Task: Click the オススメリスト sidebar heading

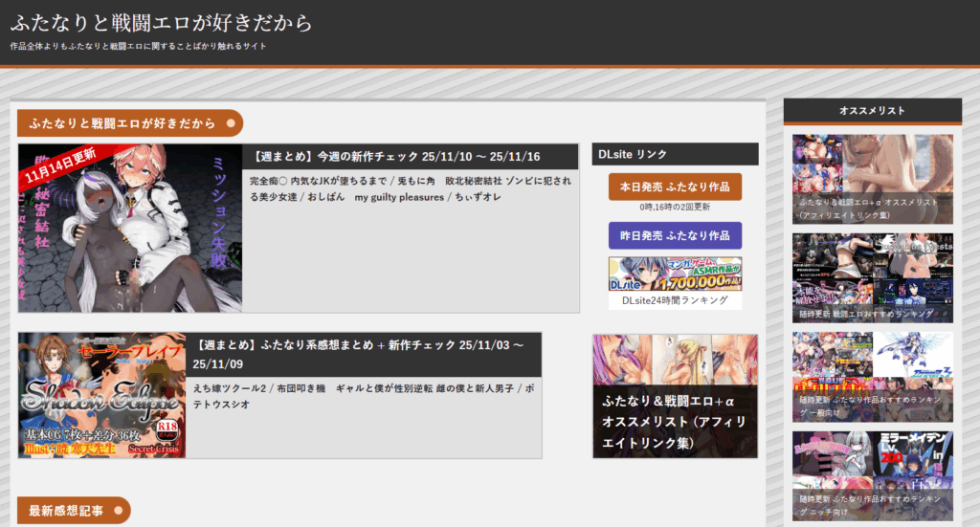Action: coord(872,111)
